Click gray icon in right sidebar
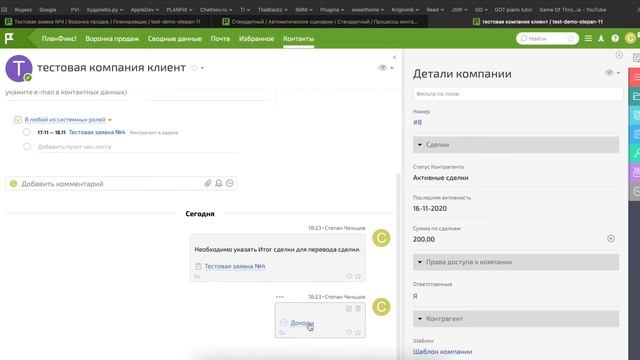Image resolution: width=640 pixels, height=360 pixels. coord(635,191)
